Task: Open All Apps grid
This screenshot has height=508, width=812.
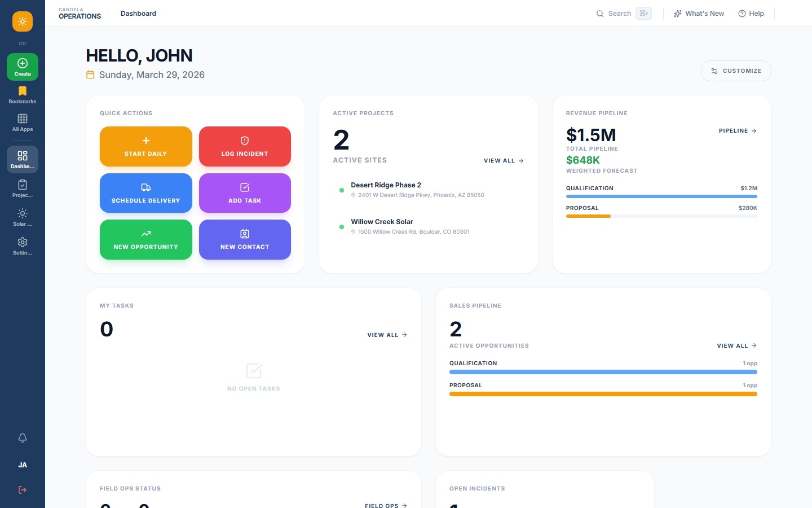Action: click(23, 122)
